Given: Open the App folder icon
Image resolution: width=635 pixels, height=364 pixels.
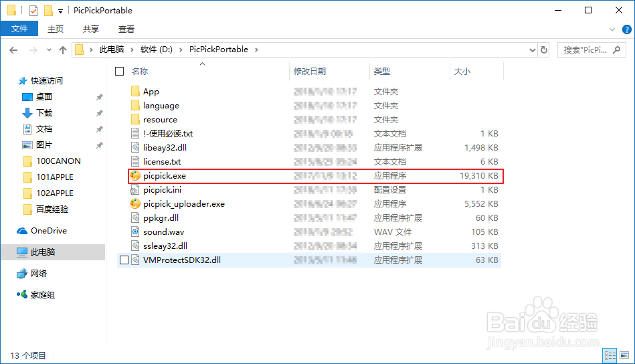Looking at the screenshot, I should tap(135, 91).
